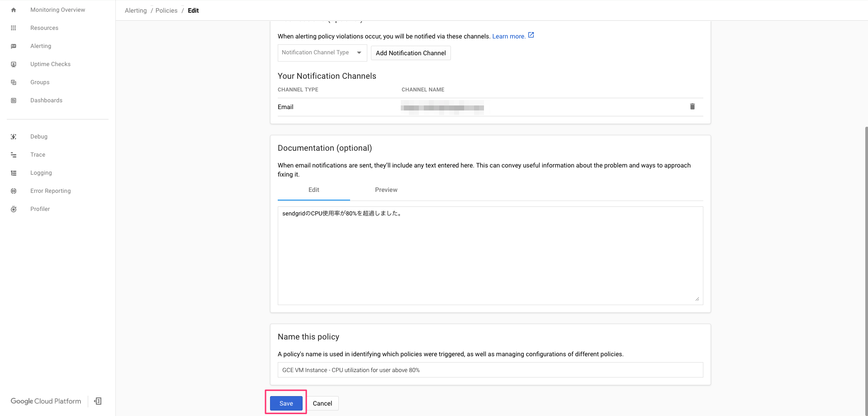
Task: Delete the Email notification channel
Action: 692,106
